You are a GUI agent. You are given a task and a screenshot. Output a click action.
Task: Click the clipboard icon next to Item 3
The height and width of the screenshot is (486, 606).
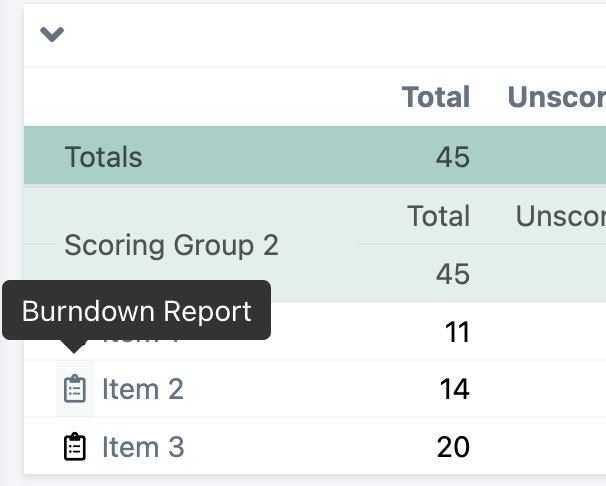click(x=74, y=447)
